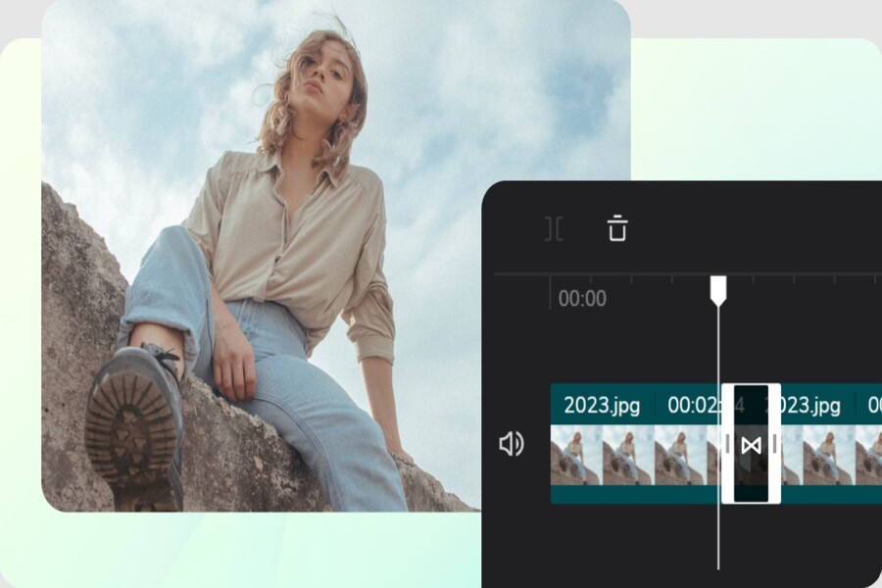Click the trash delete icon
This screenshot has height=588, width=882.
pos(616,228)
